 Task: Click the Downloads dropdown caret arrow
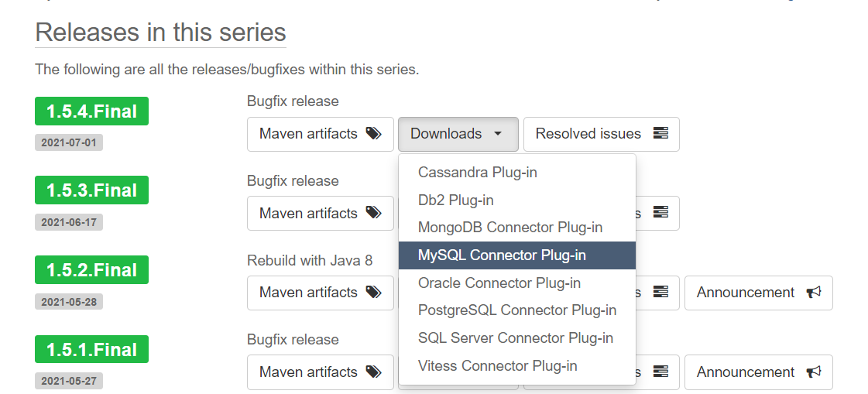click(x=498, y=134)
